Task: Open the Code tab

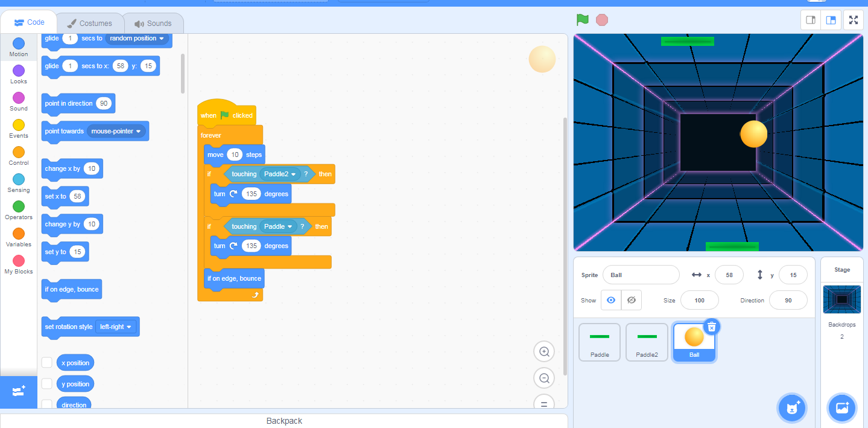Action: tap(29, 22)
